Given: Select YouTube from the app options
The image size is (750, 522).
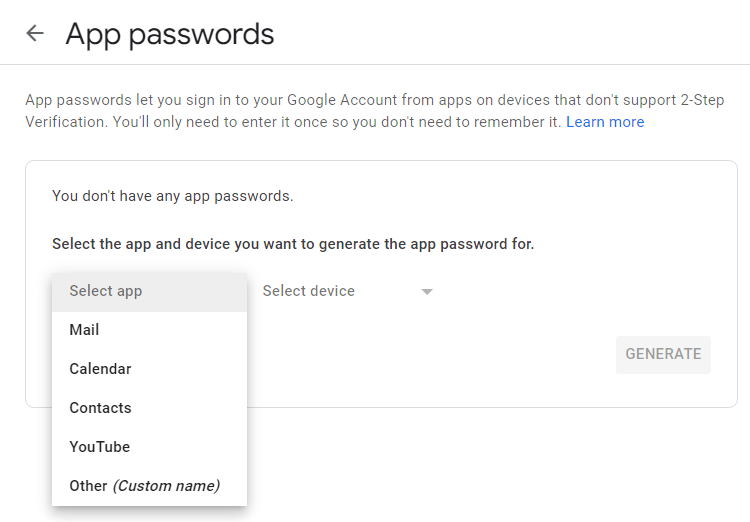Looking at the screenshot, I should 149,447.
